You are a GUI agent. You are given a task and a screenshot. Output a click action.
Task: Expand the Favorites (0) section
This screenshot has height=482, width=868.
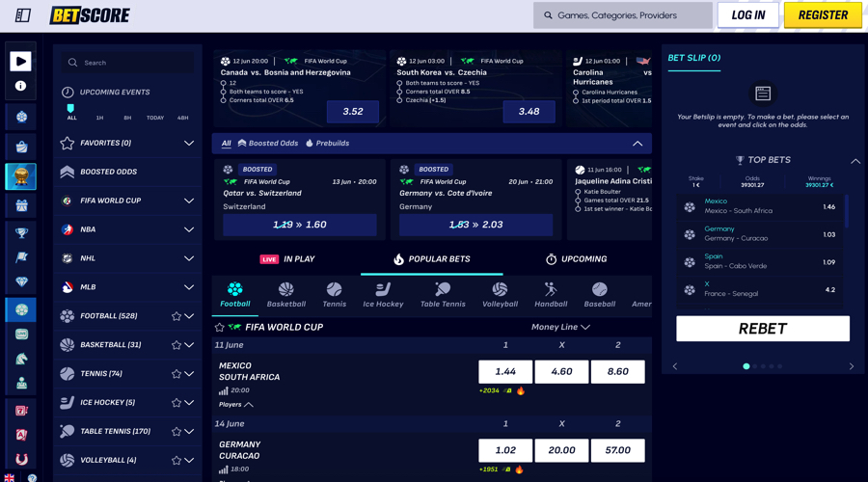pos(189,143)
